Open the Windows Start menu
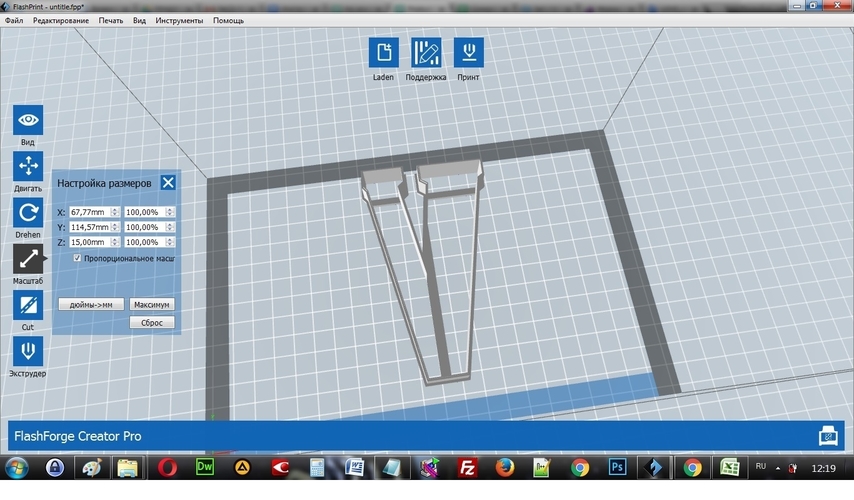The width and height of the screenshot is (854, 500). 17,468
